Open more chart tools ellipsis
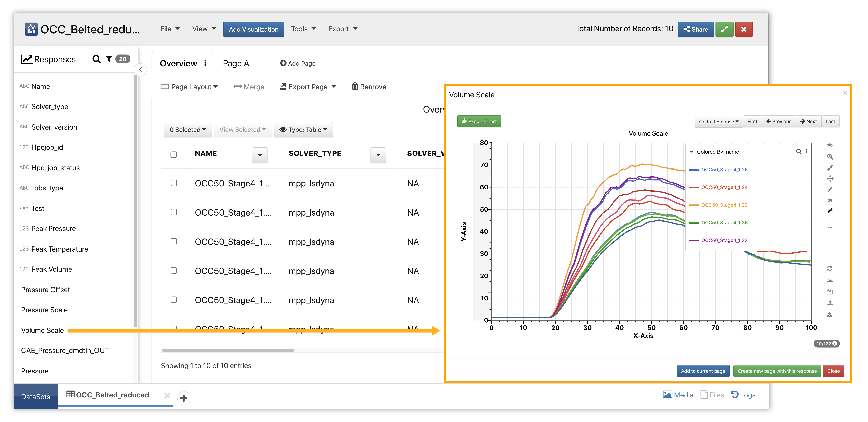Image resolution: width=868 pixels, height=422 pixels. 830,228
